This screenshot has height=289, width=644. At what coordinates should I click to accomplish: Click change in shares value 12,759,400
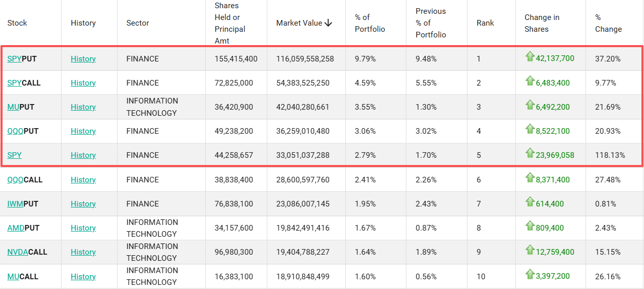555,252
